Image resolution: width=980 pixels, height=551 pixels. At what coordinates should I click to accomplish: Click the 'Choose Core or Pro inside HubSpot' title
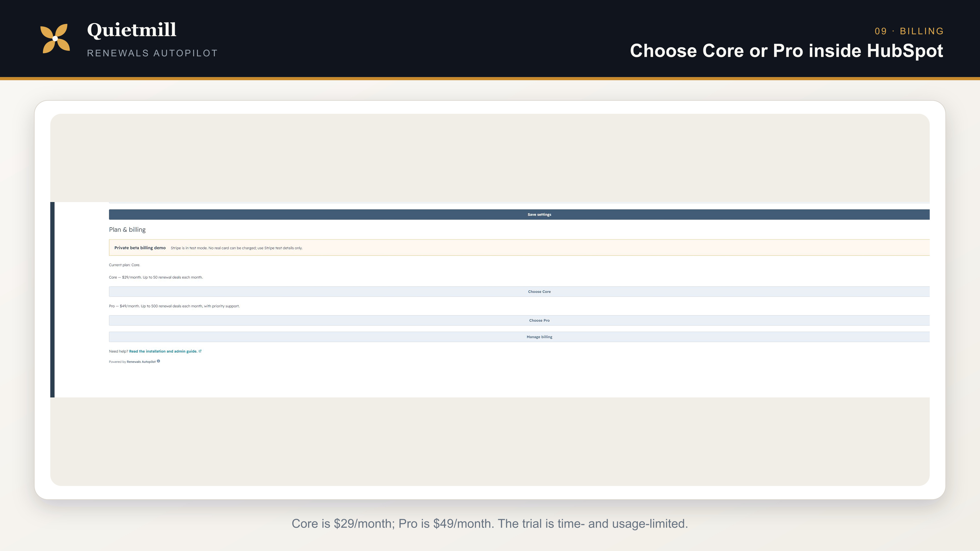point(786,51)
